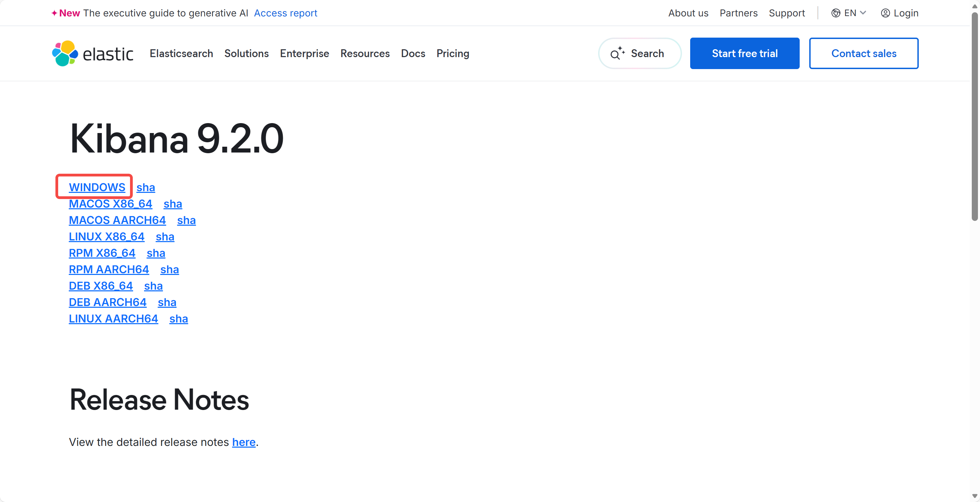
Task: Open sha link for MACOS AARCH64
Action: (186, 220)
